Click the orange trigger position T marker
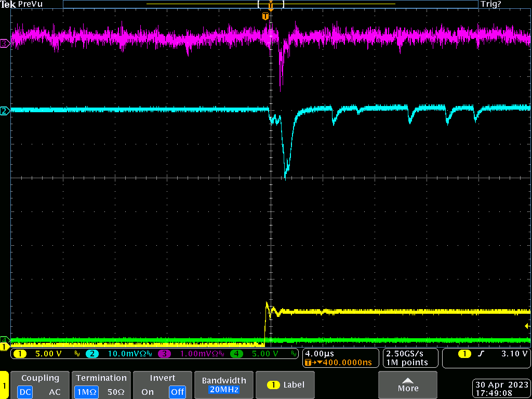The height and width of the screenshot is (399, 532). 265,17
